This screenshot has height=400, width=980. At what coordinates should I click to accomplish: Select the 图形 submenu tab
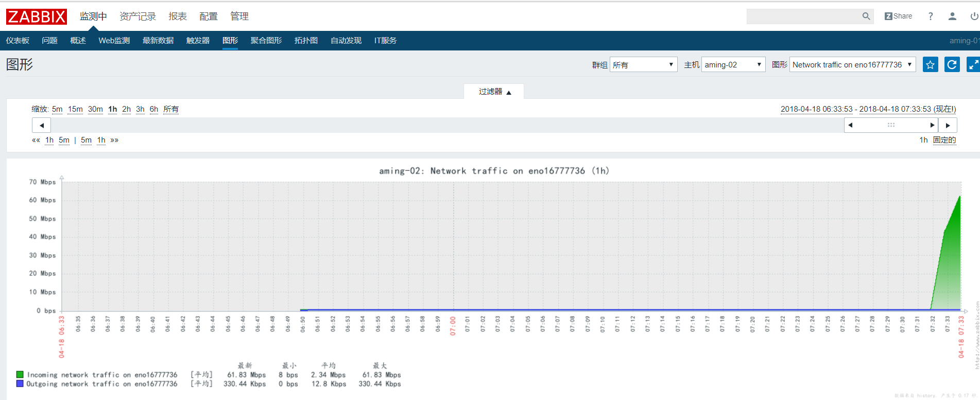(230, 40)
